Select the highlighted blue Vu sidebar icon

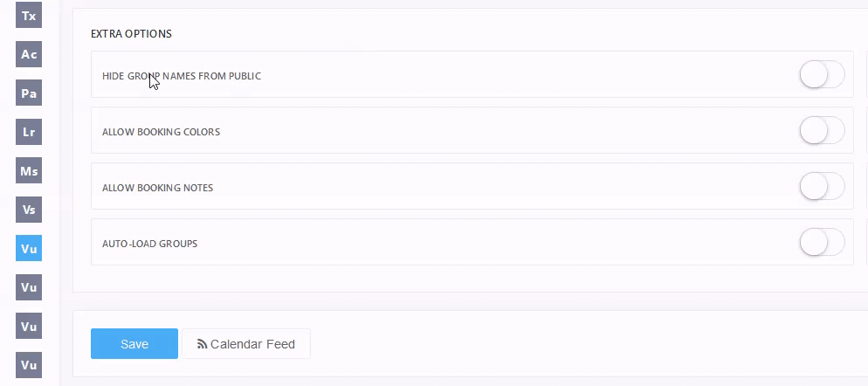(29, 249)
